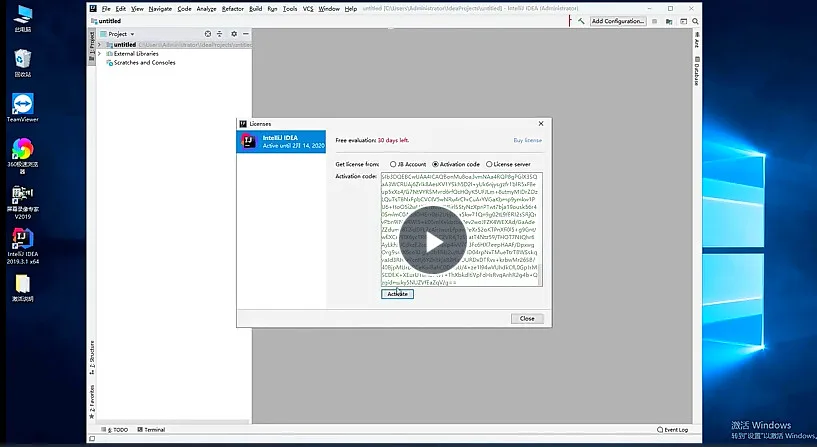
Task: Open the Tools menu
Action: tap(290, 9)
